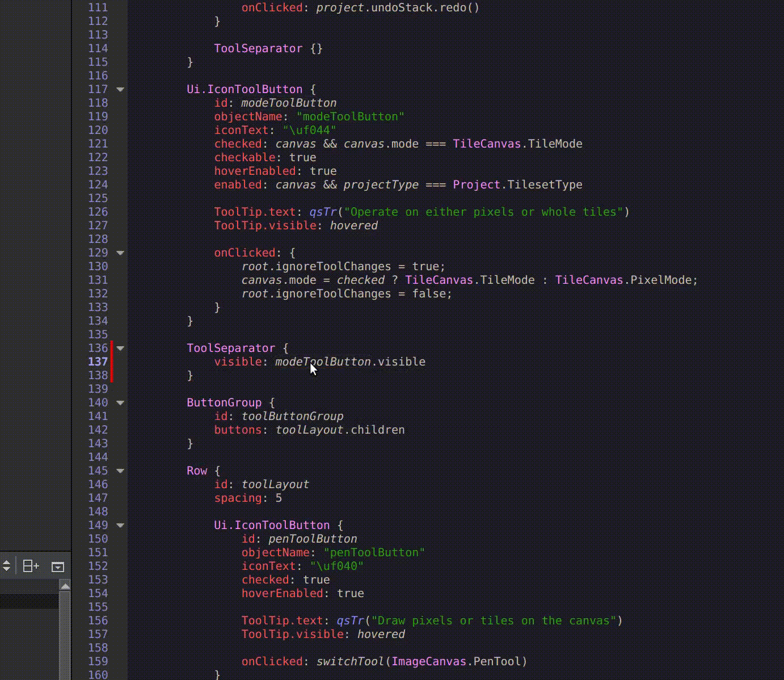Click the "switchTool" function call

tap(350, 661)
